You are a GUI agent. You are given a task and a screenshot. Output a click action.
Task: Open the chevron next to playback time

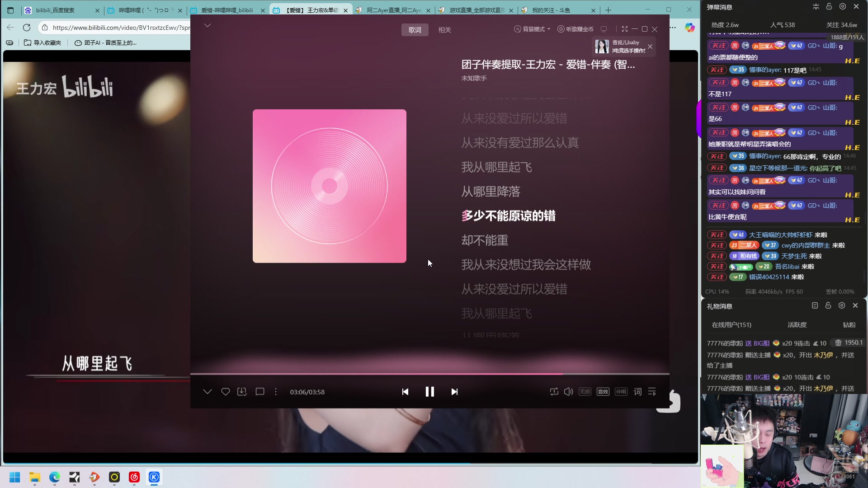[208, 392]
